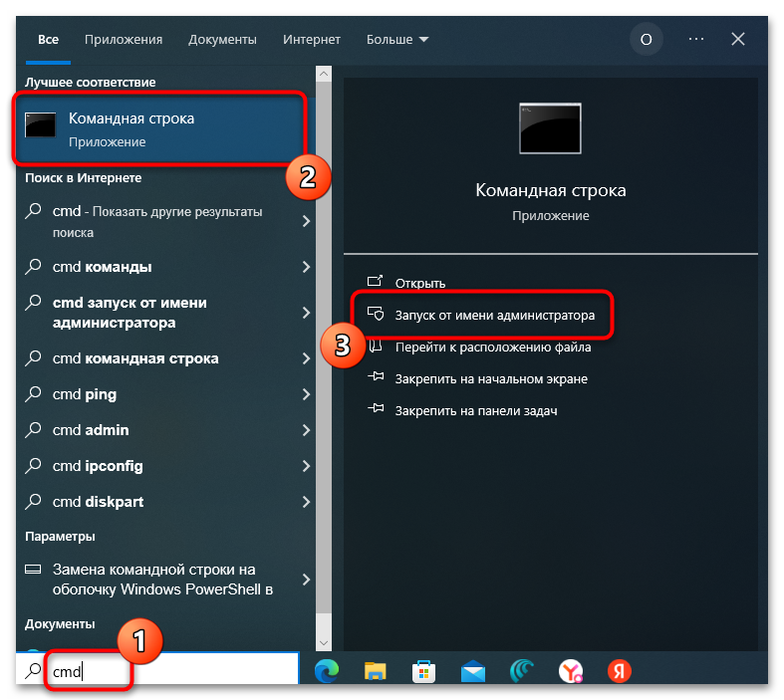Switch to the Интернет tab
784x700 pixels.
point(312,40)
